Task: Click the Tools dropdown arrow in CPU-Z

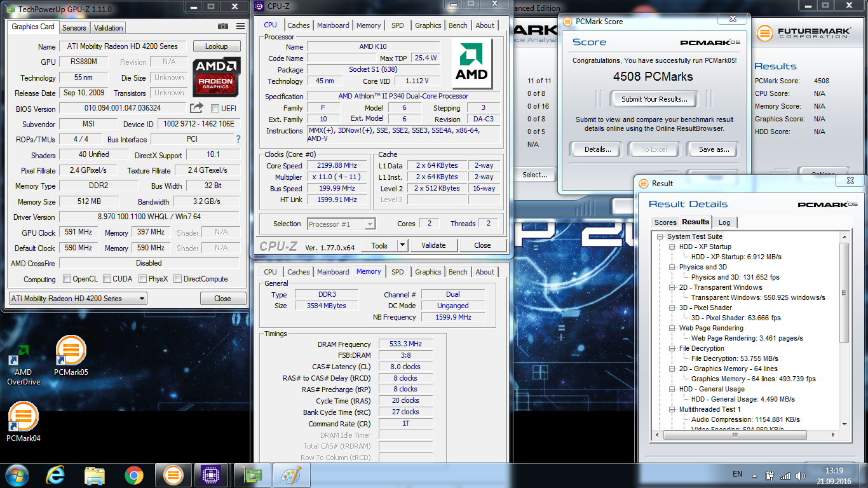Action: [402, 245]
